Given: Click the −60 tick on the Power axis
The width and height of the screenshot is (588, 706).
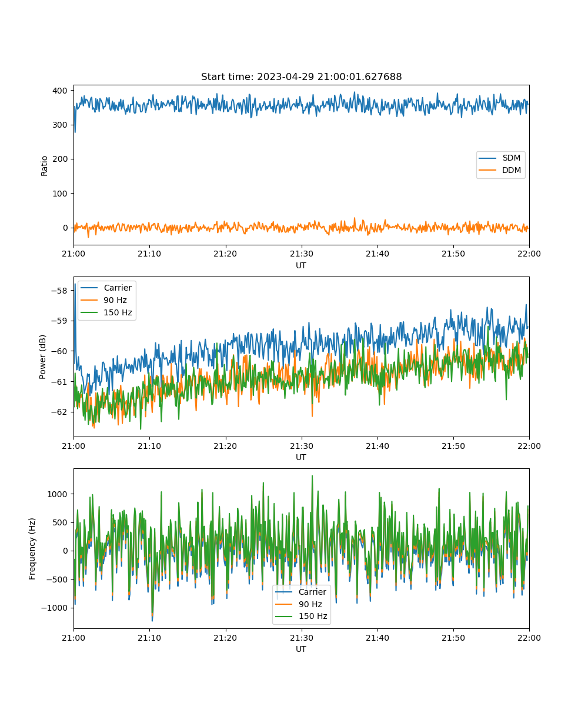Looking at the screenshot, I should (x=59, y=351).
